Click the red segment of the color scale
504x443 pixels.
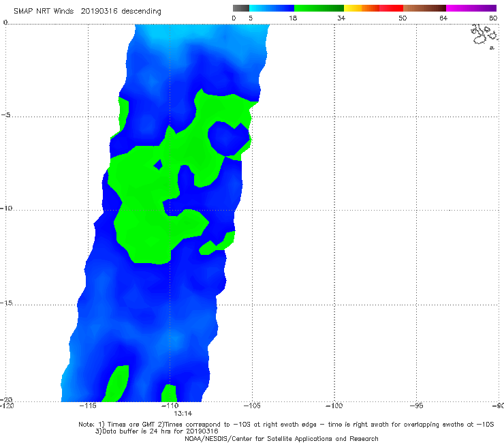pyautogui.click(x=391, y=8)
